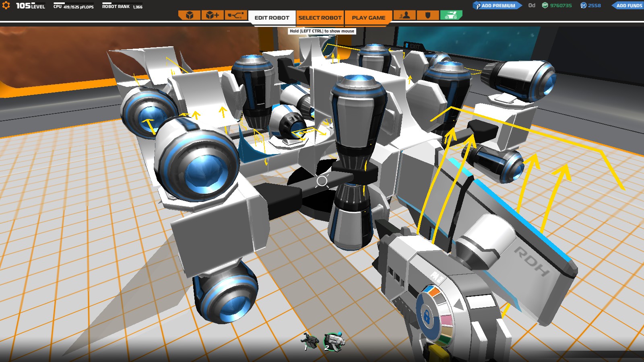Select tool slot 1 build gun

309,341
